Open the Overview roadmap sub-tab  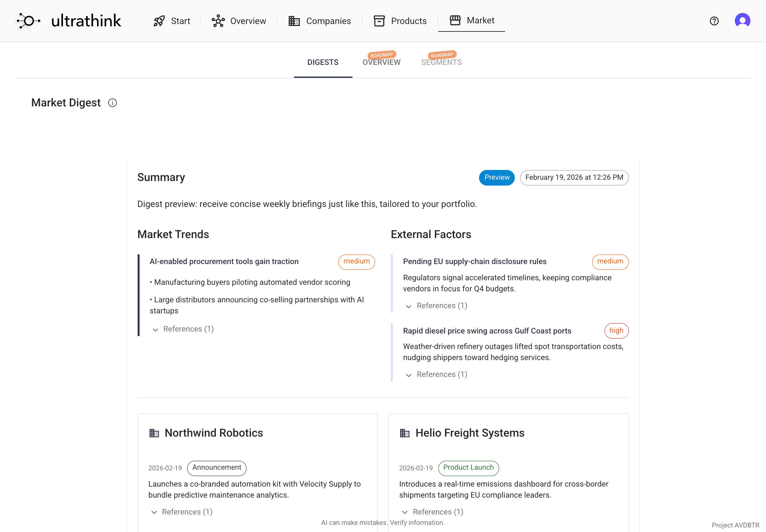coord(381,62)
